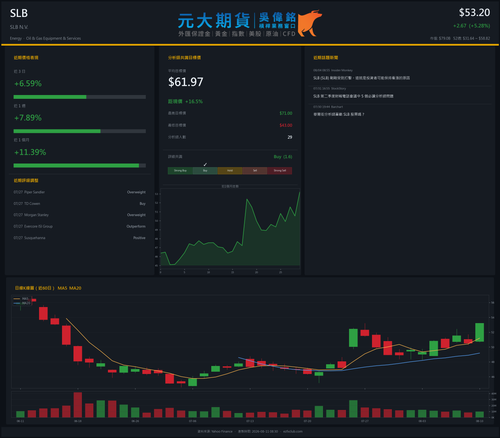Image resolution: width=500 pixels, height=438 pixels.
Task: Click the tallest red volume bar
Action: (x=78, y=405)
